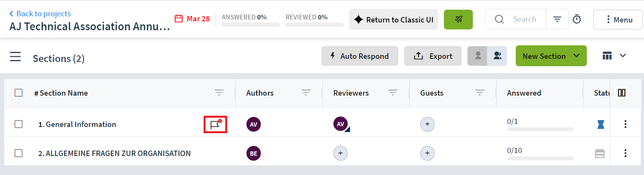Click the flag icon on General Information row
Image resolution: width=644 pixels, height=175 pixels.
[215, 124]
